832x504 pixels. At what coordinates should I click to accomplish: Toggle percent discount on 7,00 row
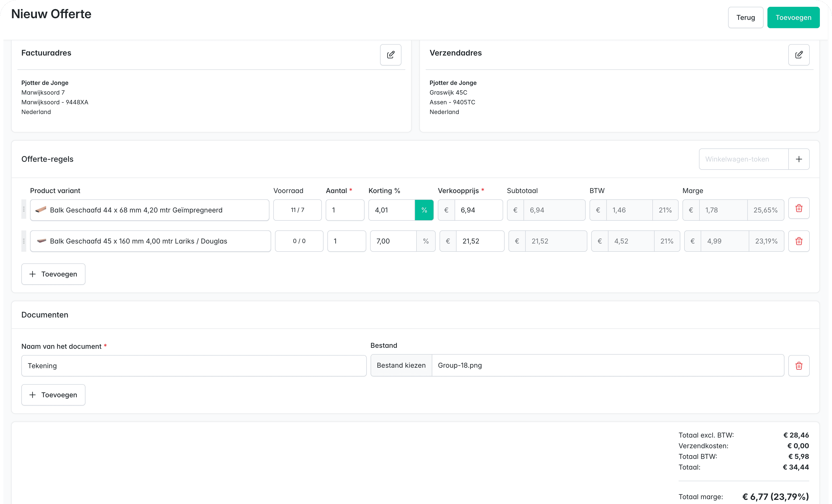(x=426, y=241)
